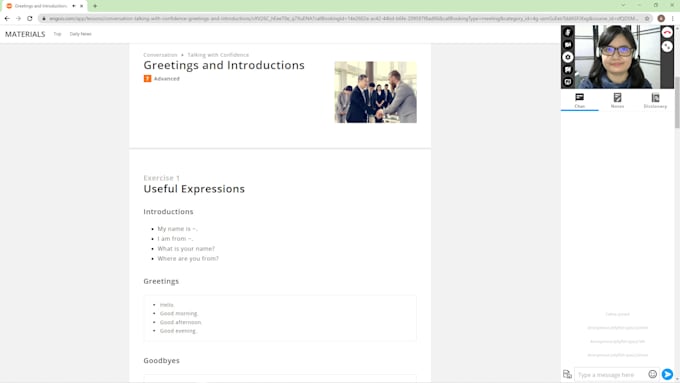Click the tab search dropdown arrow
The width and height of the screenshot is (680, 383).
623,6
